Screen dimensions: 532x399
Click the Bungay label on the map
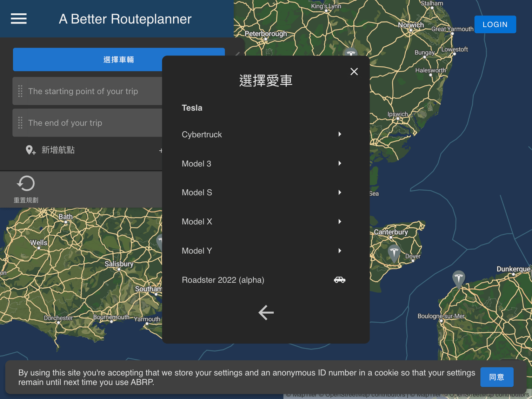click(x=425, y=52)
